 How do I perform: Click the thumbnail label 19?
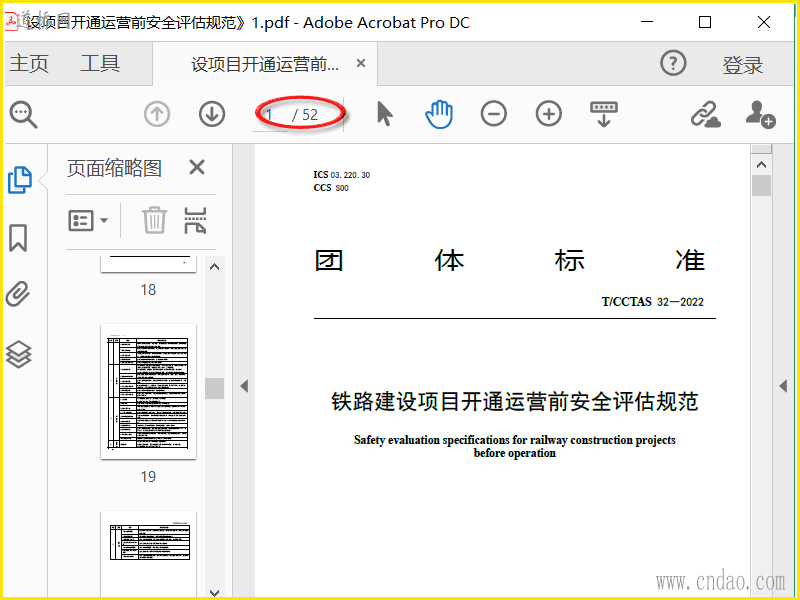click(x=148, y=477)
